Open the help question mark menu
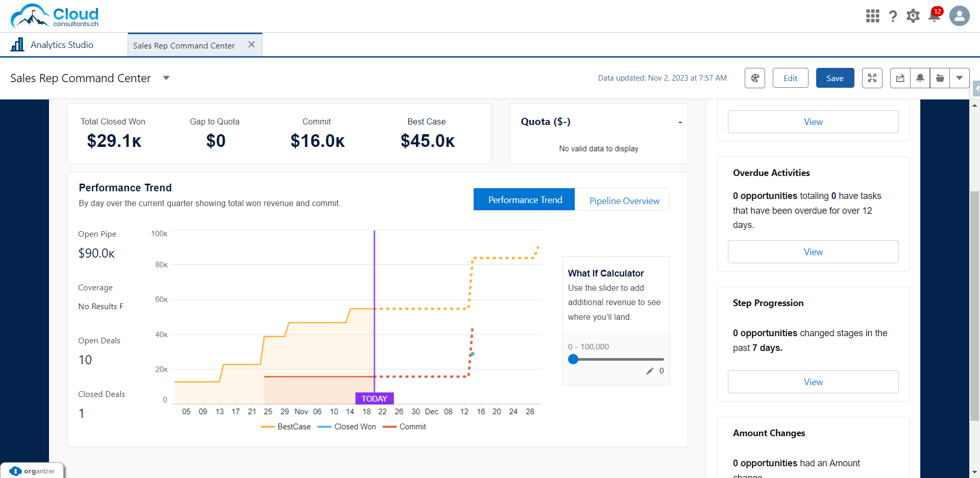 tap(893, 16)
